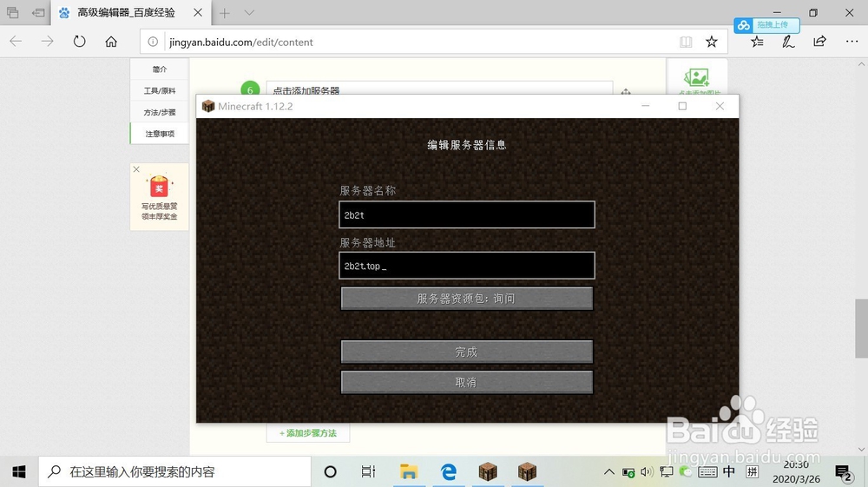This screenshot has width=868, height=487.
Task: Click the add image icon in right panel
Action: click(696, 78)
